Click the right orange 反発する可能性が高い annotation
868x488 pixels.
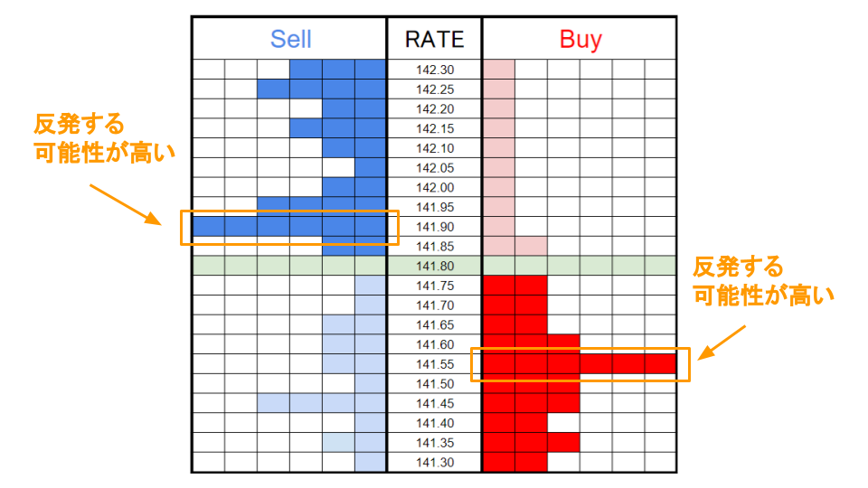pyautogui.click(x=762, y=281)
